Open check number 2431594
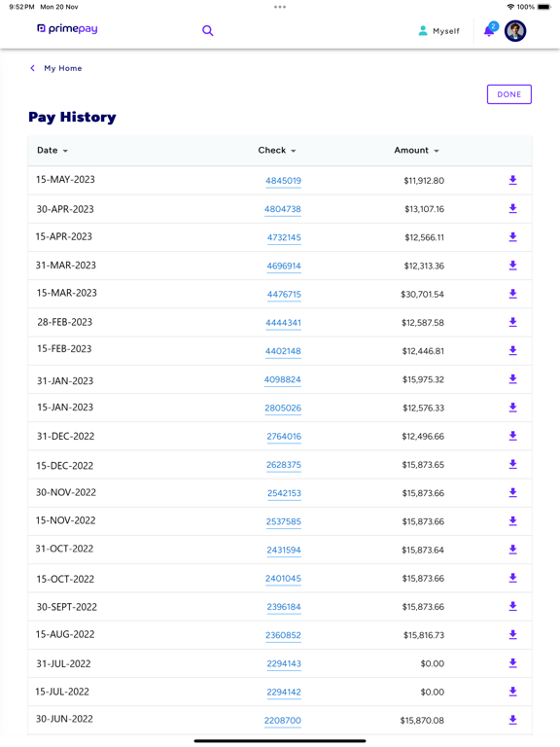Screen dimensions: 560x747 tap(284, 550)
